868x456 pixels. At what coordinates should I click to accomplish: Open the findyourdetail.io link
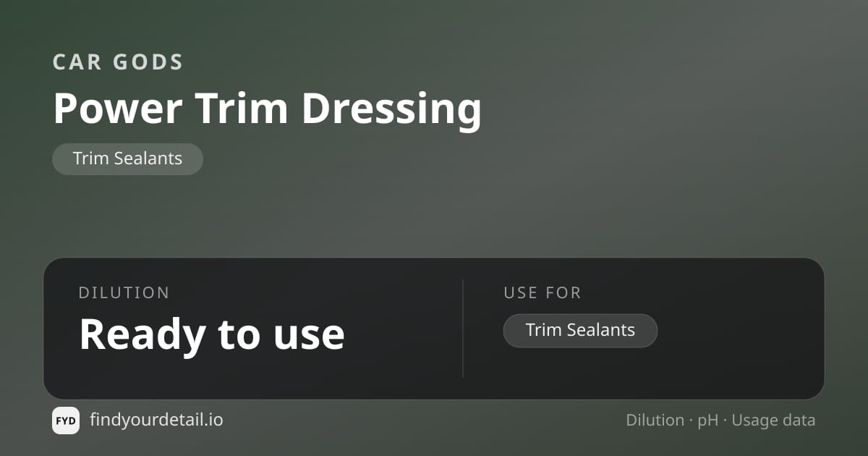coord(156,420)
